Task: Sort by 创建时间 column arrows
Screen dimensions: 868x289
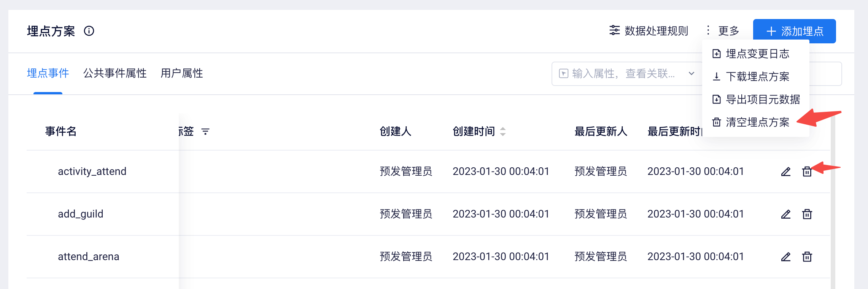Action: [x=503, y=132]
